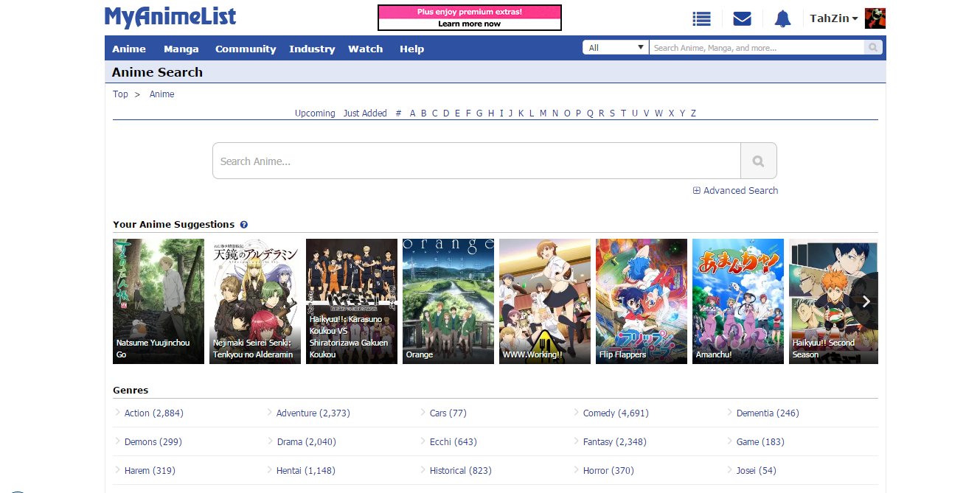Click the Upcoming anime link
This screenshot has width=980, height=493.
click(315, 113)
